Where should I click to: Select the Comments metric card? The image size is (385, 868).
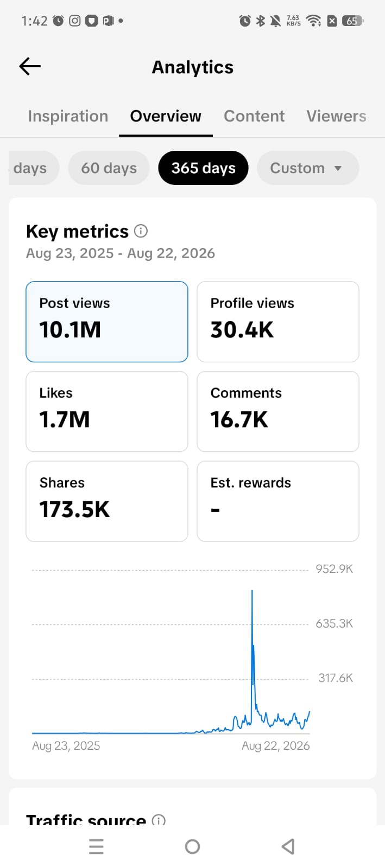278,411
